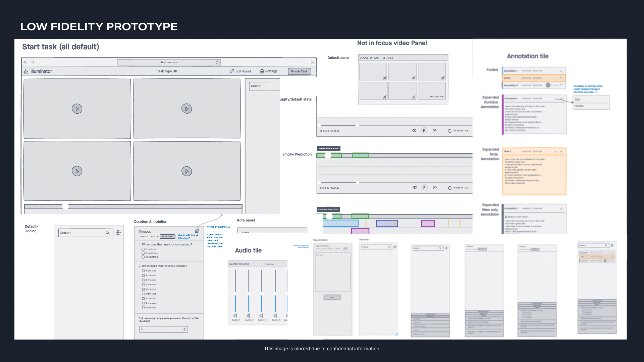This screenshot has height=362, width=644.
Task: Select first Unselected radio under time-out question
Action: 143,249
